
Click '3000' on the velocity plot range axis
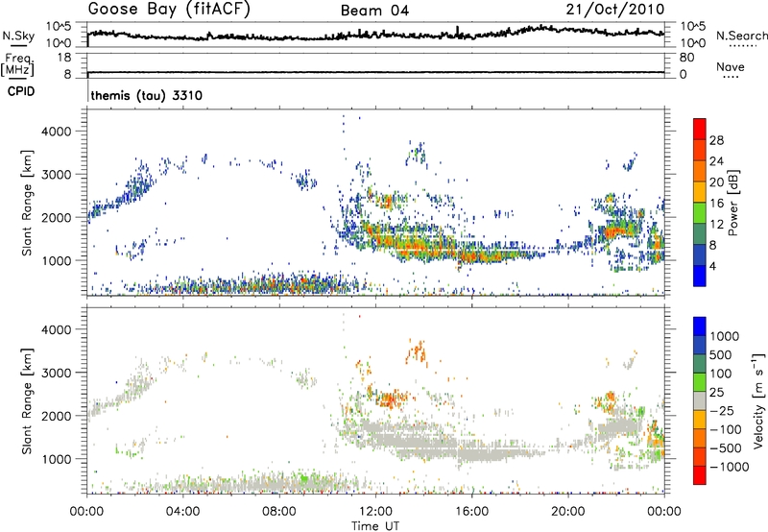(56, 373)
